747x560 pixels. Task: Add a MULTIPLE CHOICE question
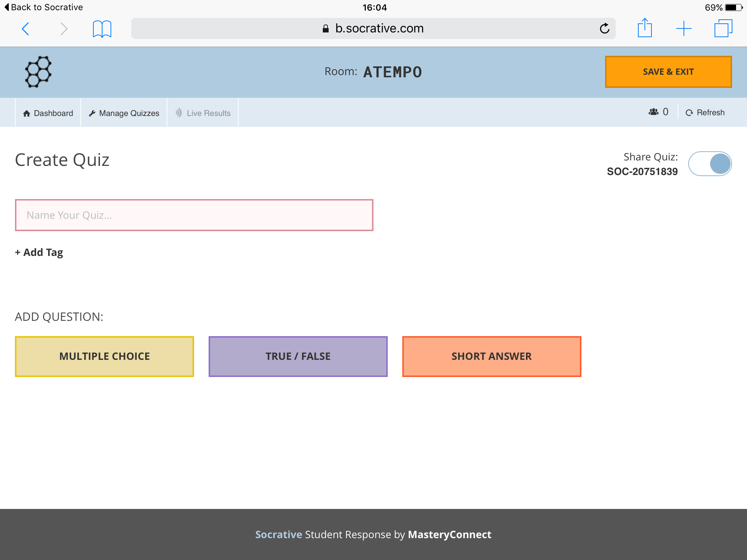[104, 356]
